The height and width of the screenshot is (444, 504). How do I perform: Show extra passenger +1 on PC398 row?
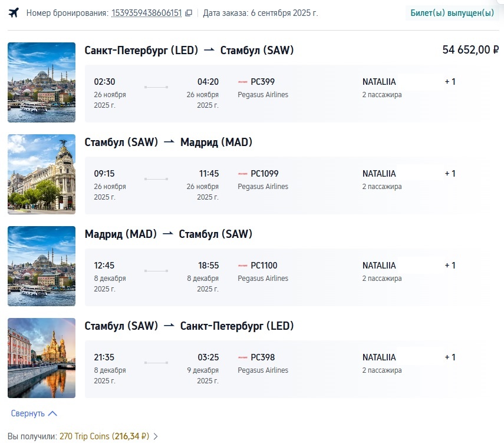point(450,357)
